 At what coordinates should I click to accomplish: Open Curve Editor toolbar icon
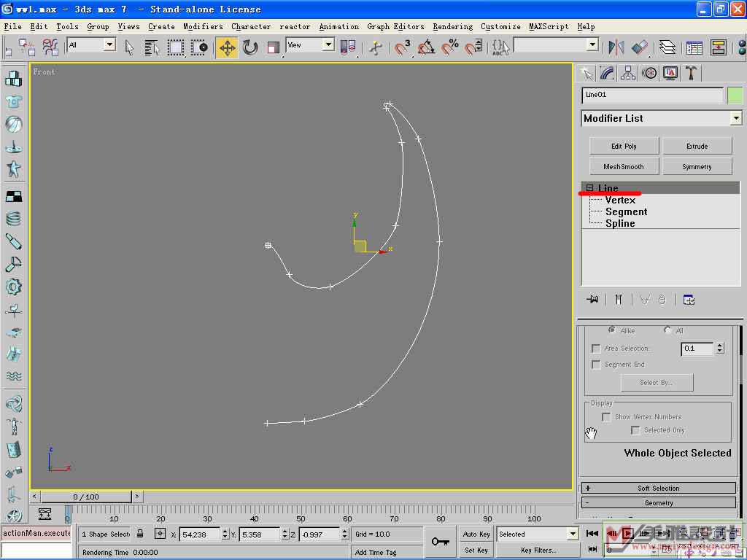[694, 47]
